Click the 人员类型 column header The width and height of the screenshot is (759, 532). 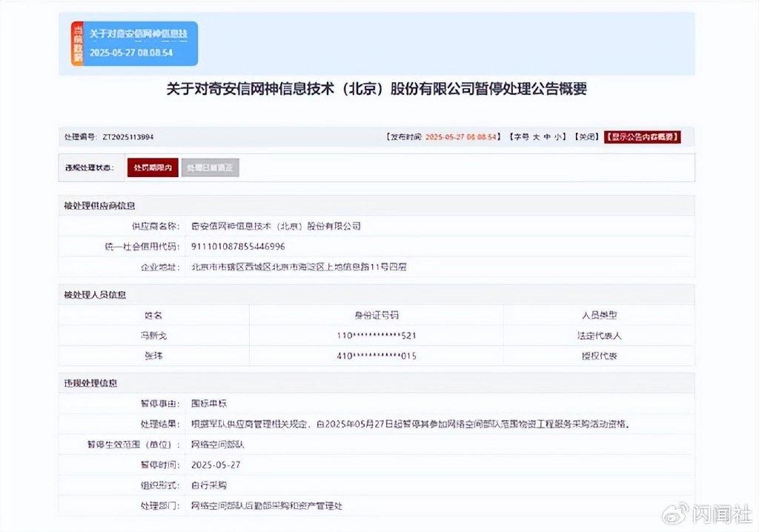click(x=599, y=315)
